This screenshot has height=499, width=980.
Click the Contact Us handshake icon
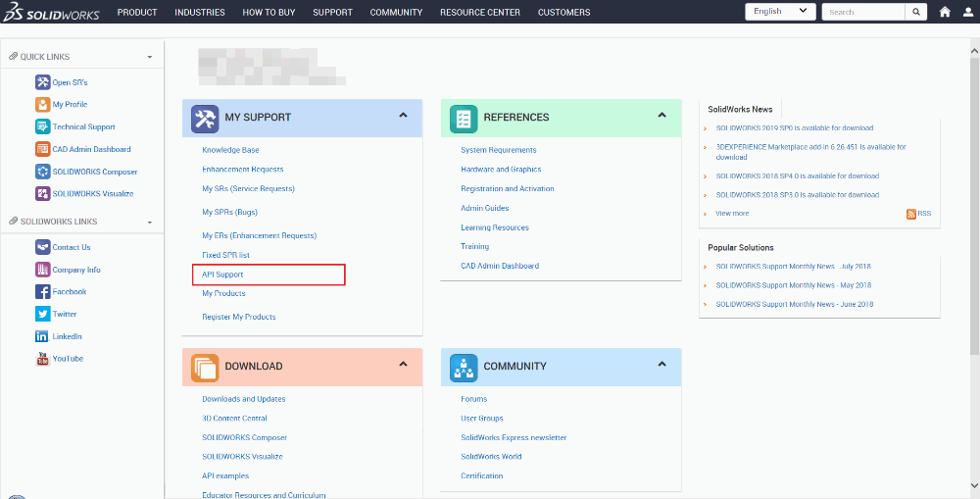point(42,247)
